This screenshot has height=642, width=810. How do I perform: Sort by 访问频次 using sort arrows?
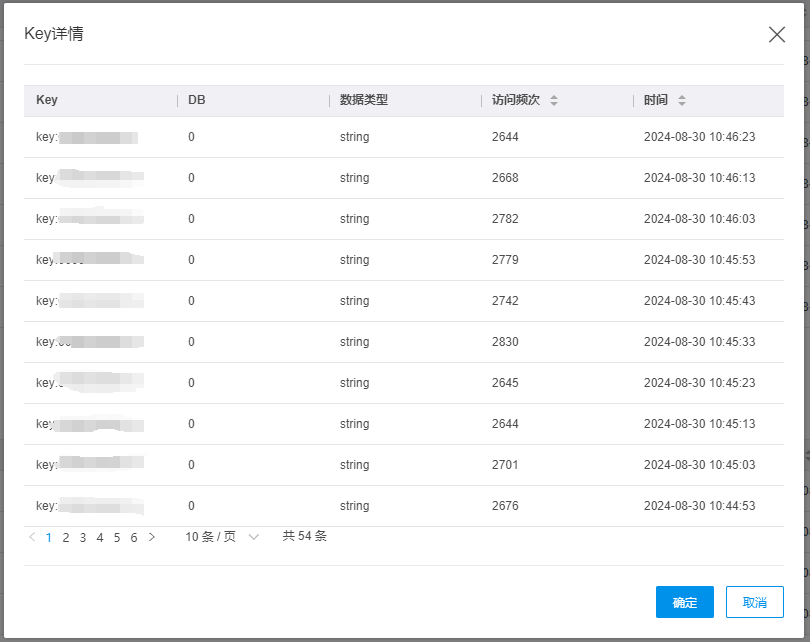(x=554, y=100)
